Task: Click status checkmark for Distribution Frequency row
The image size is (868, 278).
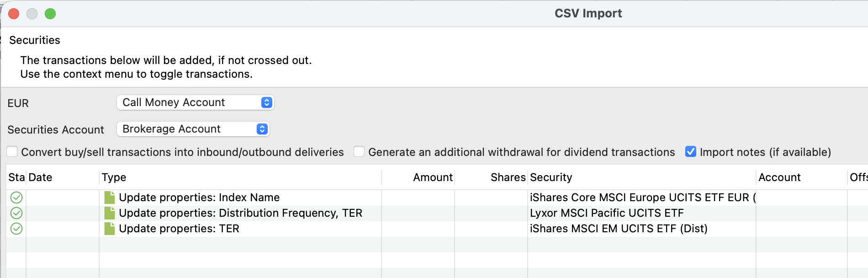Action: (x=16, y=213)
